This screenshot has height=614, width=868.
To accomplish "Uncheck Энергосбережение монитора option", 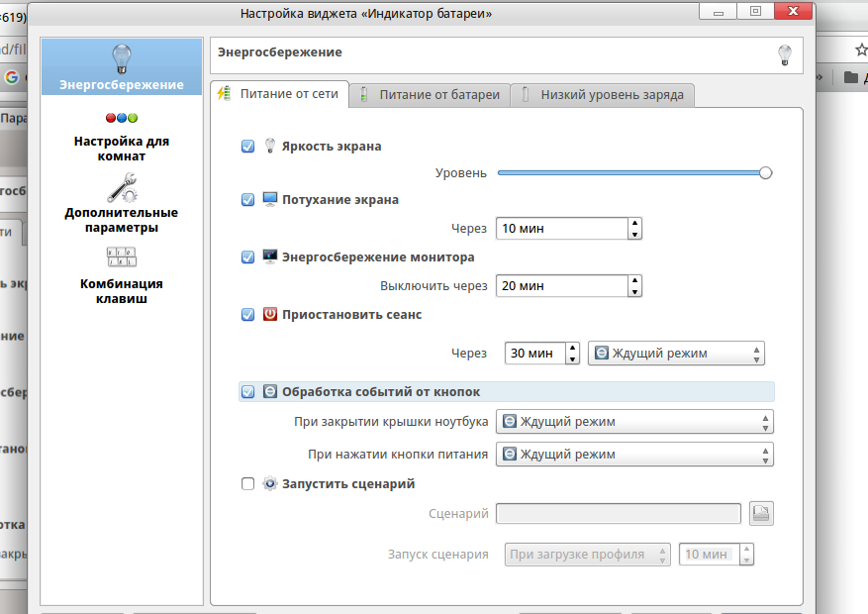I will click(248, 256).
